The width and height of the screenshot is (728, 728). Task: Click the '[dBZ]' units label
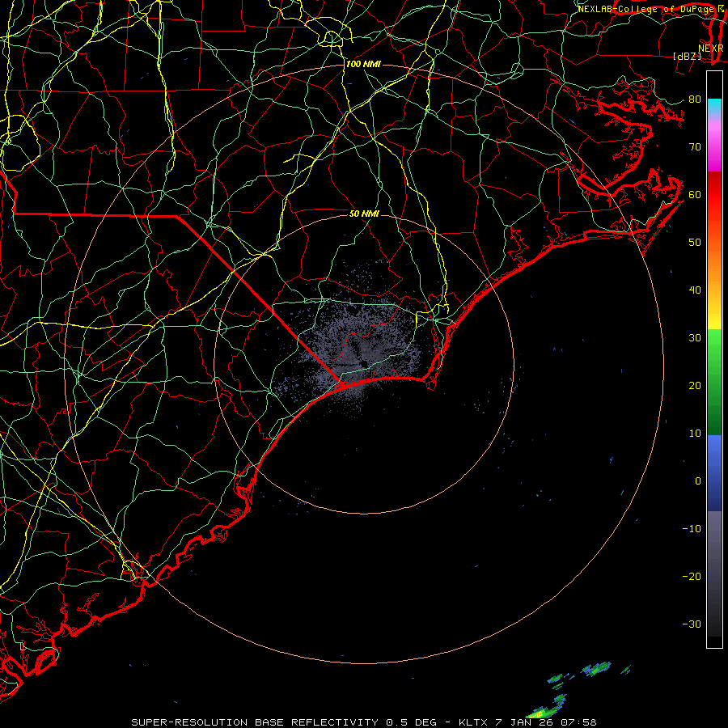687,56
